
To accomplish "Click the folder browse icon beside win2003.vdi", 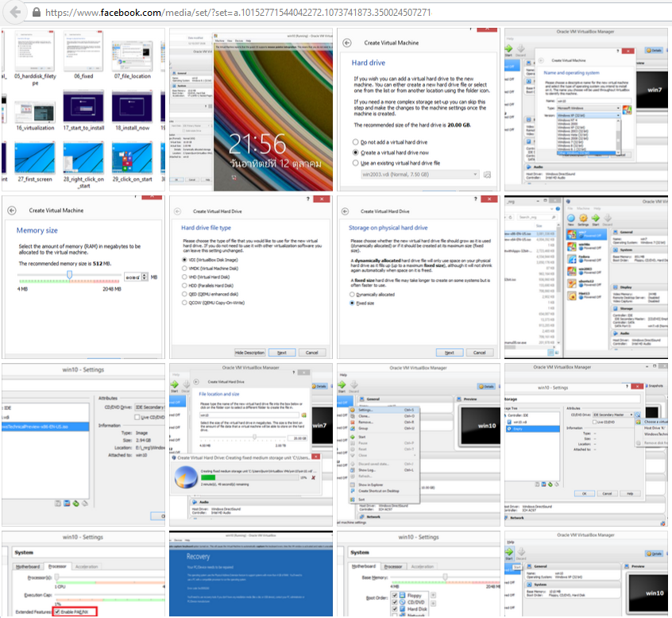I will tap(487, 175).
